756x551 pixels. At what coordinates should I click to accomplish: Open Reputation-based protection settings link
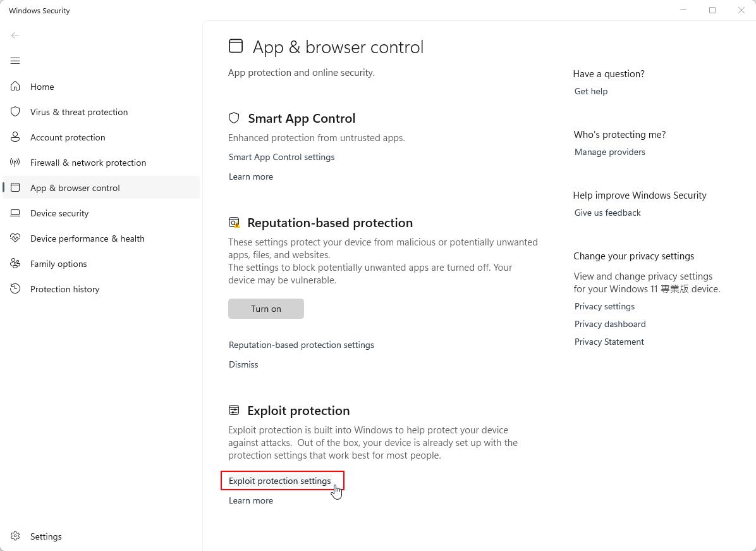pos(301,345)
